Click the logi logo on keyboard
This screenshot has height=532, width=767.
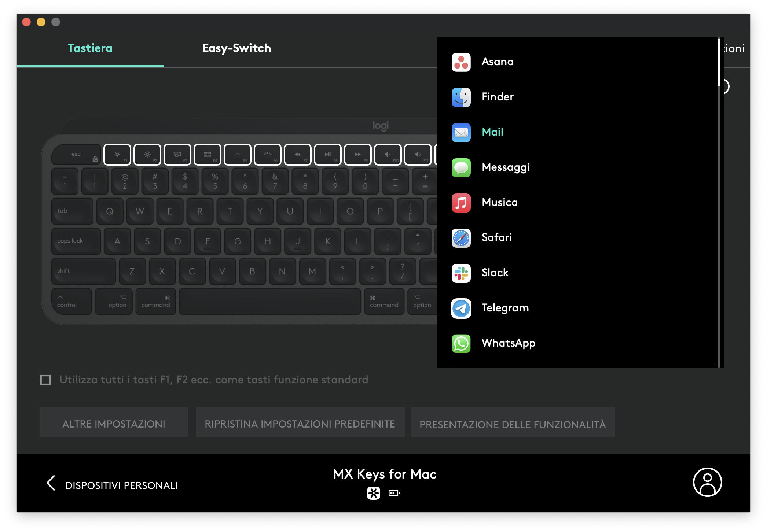pos(381,126)
